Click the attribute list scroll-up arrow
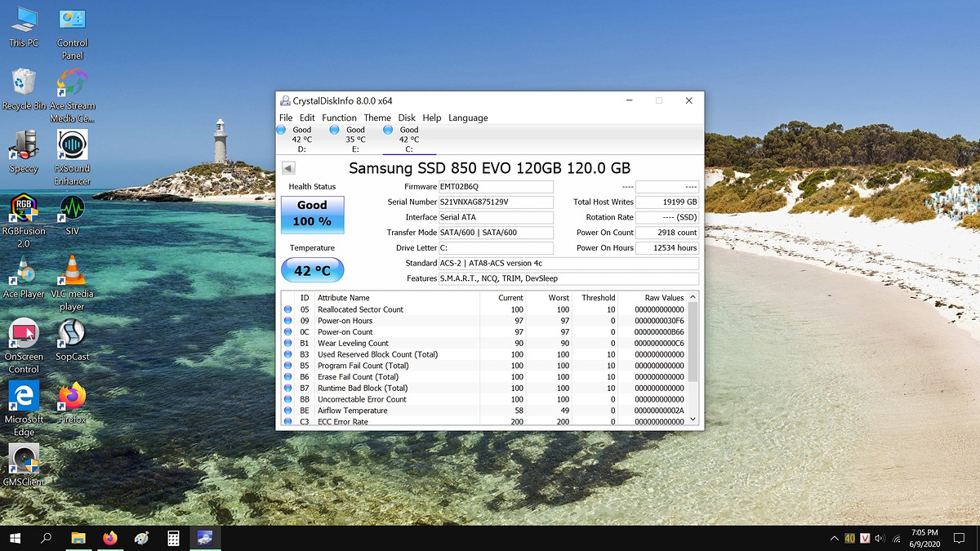Image resolution: width=980 pixels, height=551 pixels. point(693,298)
